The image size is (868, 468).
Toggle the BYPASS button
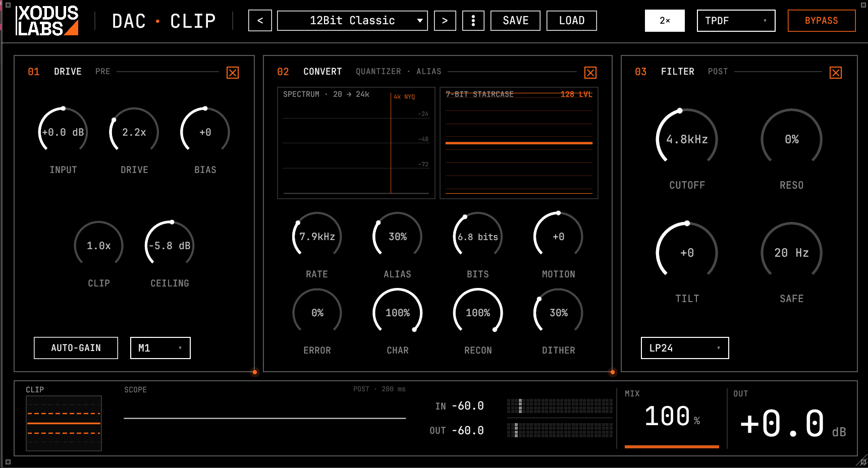[822, 21]
